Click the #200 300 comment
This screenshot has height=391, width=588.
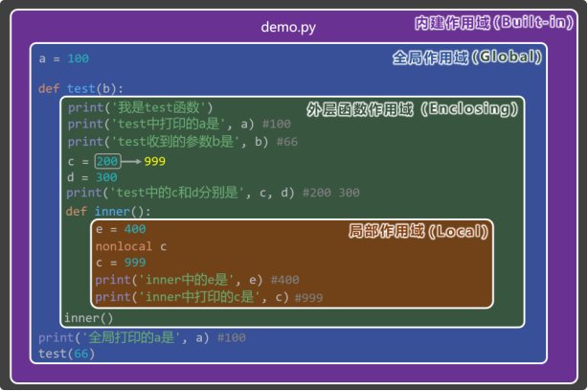[x=330, y=193]
